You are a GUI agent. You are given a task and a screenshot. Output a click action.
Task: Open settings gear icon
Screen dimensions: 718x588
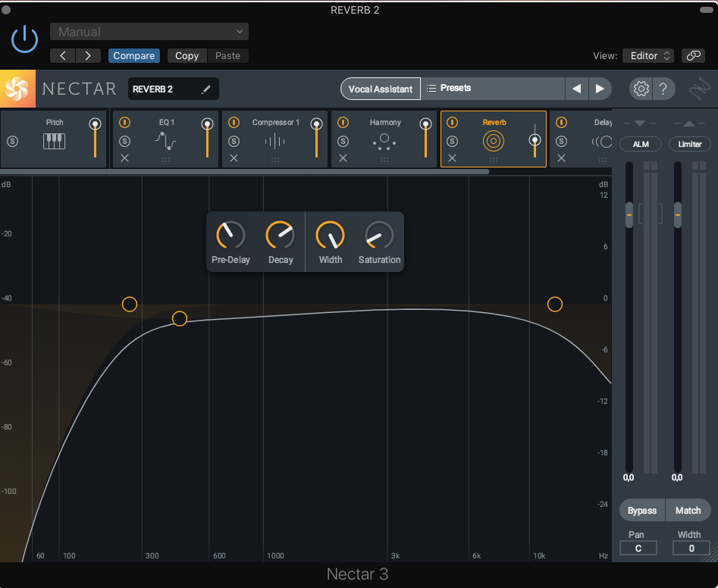point(641,89)
